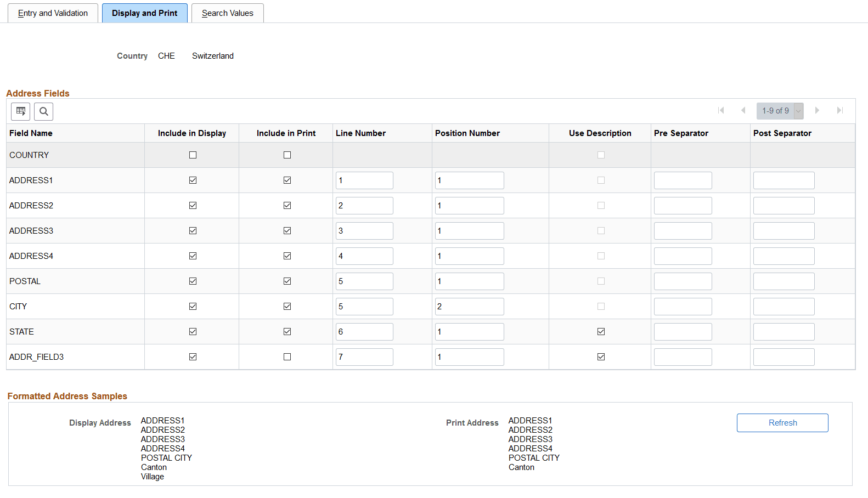Go to previous page of rows
Image resolution: width=868 pixels, height=498 pixels.
point(743,110)
